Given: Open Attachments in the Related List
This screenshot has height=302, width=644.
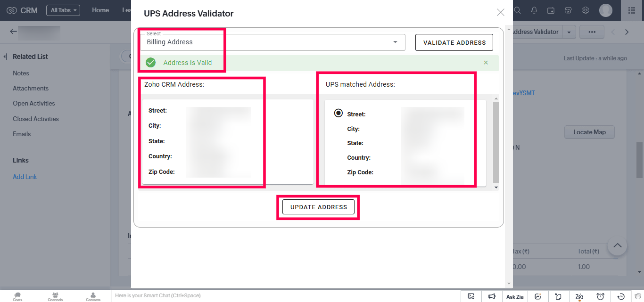Looking at the screenshot, I should coord(31,88).
